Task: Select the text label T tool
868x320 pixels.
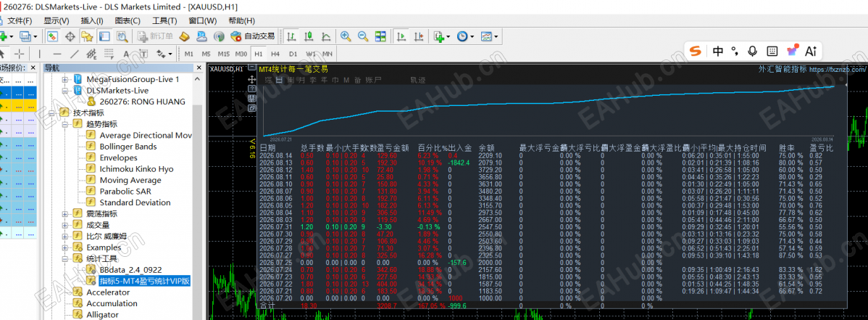Action: [143, 54]
